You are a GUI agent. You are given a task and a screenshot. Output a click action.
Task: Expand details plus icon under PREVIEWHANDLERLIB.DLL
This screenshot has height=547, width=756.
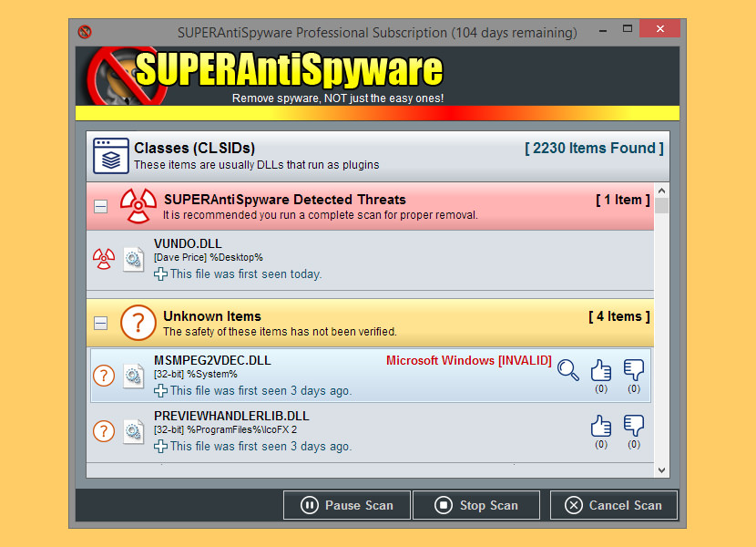pos(160,446)
